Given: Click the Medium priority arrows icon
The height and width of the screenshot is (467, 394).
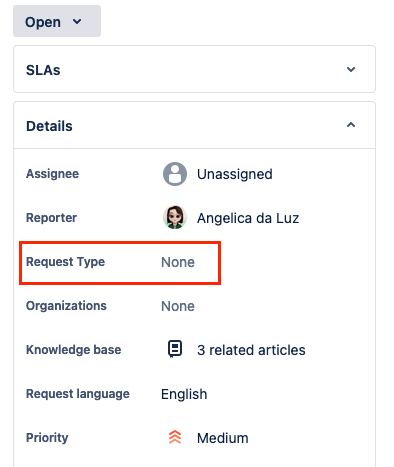Looking at the screenshot, I should click(x=175, y=437).
